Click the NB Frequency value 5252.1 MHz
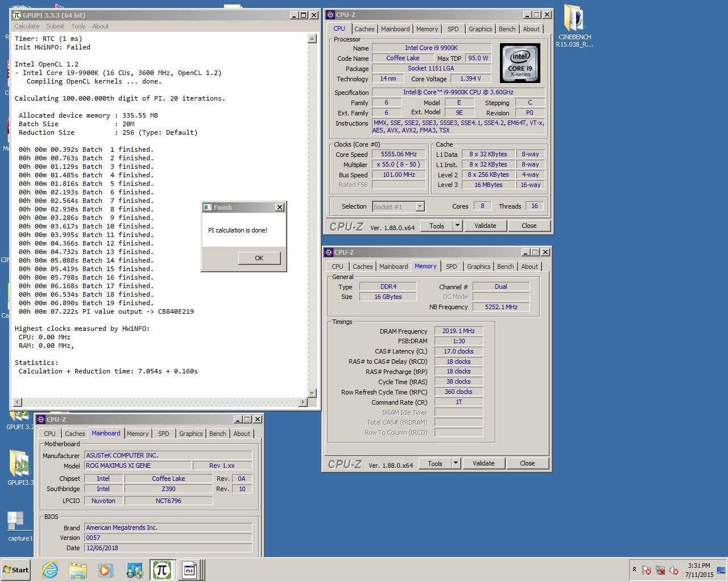Screen dimensions: 728x582 (x=501, y=307)
